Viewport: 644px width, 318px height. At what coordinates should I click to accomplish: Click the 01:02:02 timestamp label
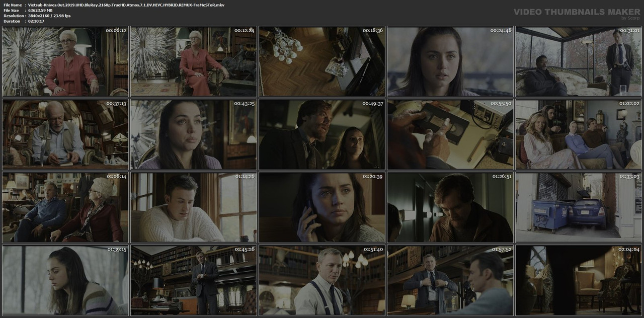[629, 104]
